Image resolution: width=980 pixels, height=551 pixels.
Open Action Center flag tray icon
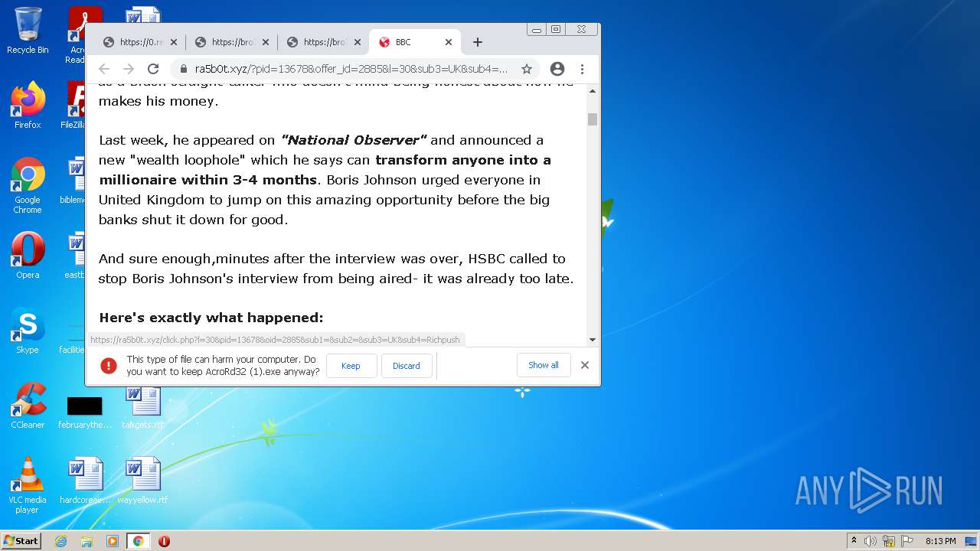[x=907, y=541]
